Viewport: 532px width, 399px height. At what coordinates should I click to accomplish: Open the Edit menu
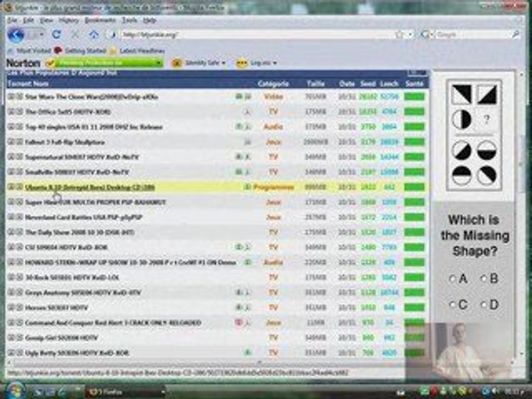[x=28, y=21]
